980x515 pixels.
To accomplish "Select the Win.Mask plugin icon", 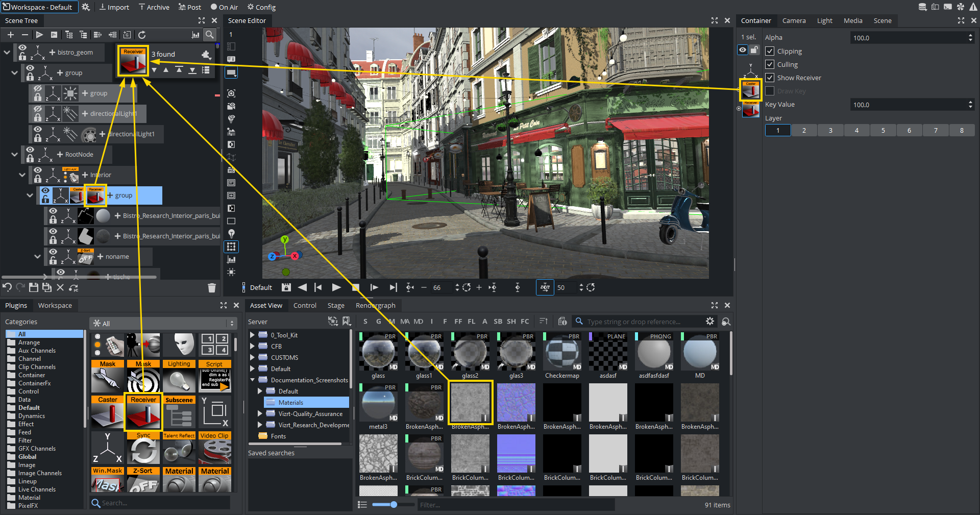I will [x=108, y=479].
